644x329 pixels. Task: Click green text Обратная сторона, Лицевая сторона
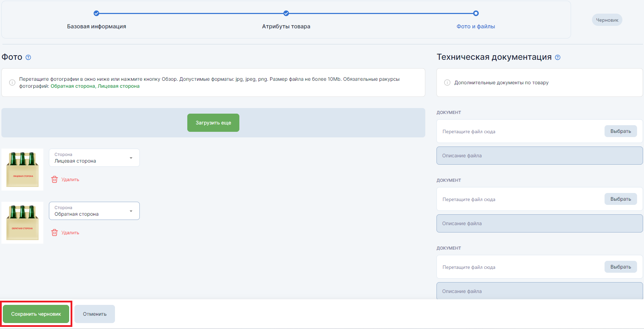click(95, 86)
